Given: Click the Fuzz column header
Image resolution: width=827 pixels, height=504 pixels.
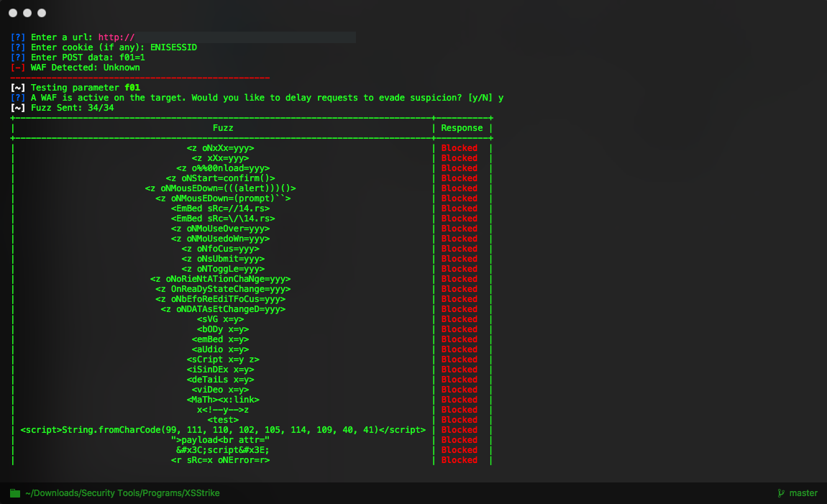Looking at the screenshot, I should pos(223,128).
